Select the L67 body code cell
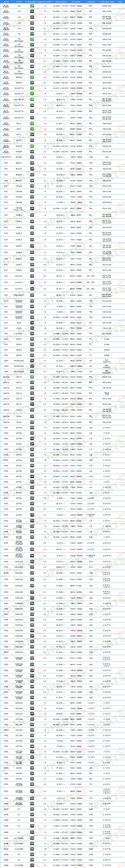Screen dimensions: 125x868 [91, 487]
